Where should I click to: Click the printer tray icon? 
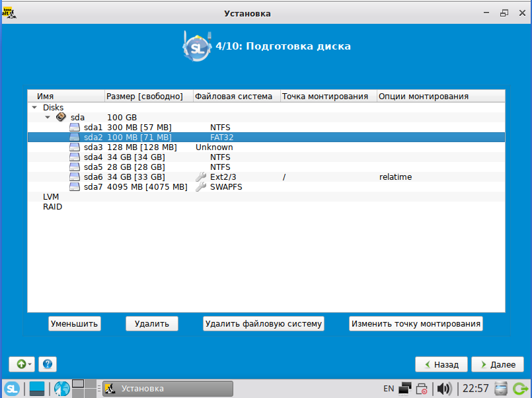(422, 389)
